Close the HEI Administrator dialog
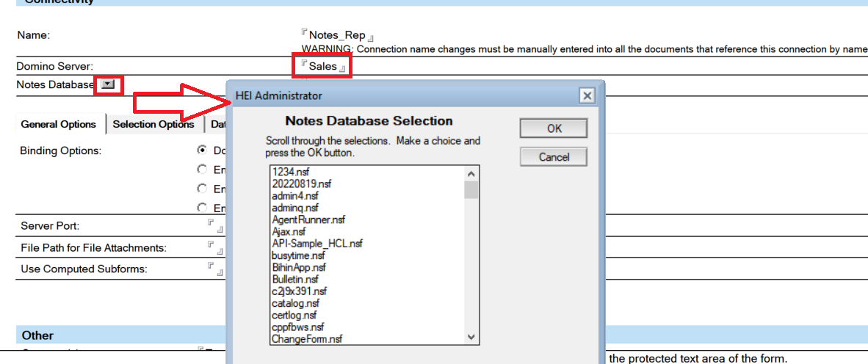 [x=586, y=95]
